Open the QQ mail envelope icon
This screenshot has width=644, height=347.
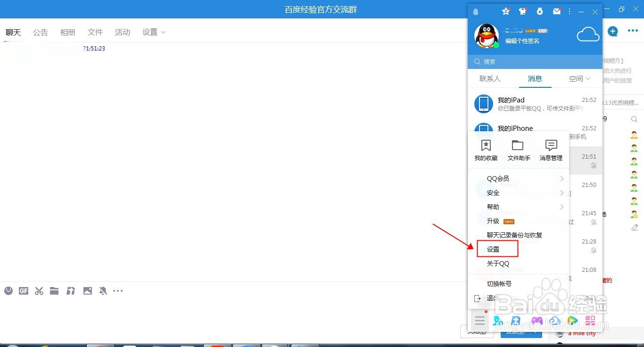click(557, 11)
